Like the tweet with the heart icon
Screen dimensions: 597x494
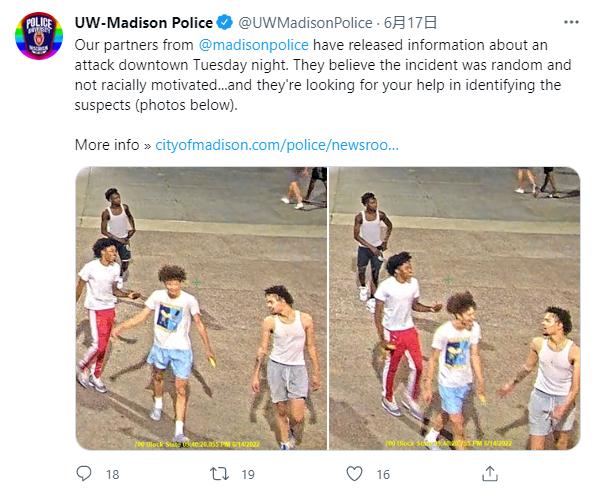(354, 474)
